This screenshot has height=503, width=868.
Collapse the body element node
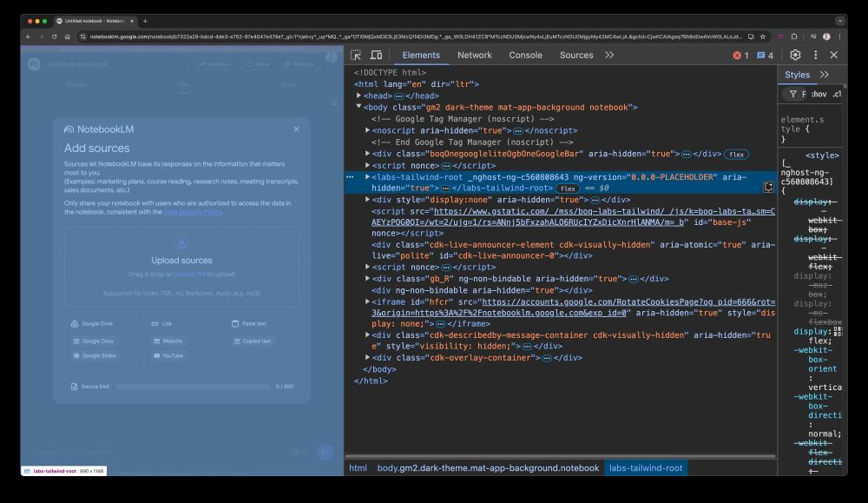pyautogui.click(x=358, y=107)
